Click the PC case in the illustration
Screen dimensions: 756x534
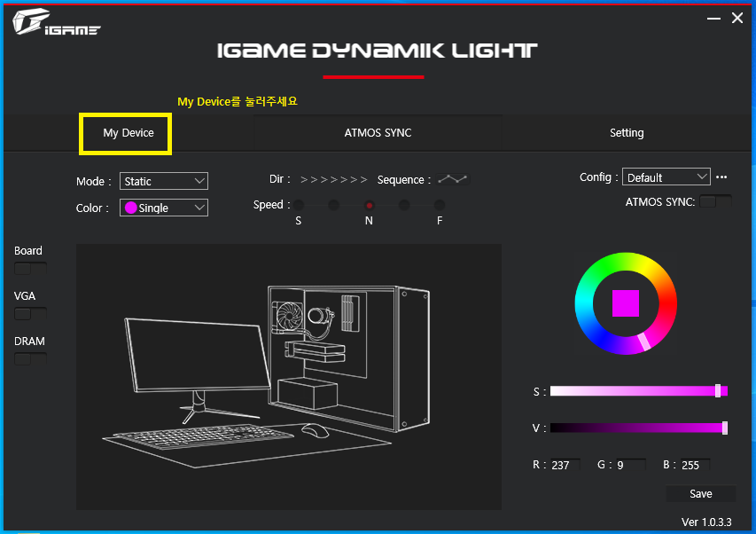tap(348, 358)
